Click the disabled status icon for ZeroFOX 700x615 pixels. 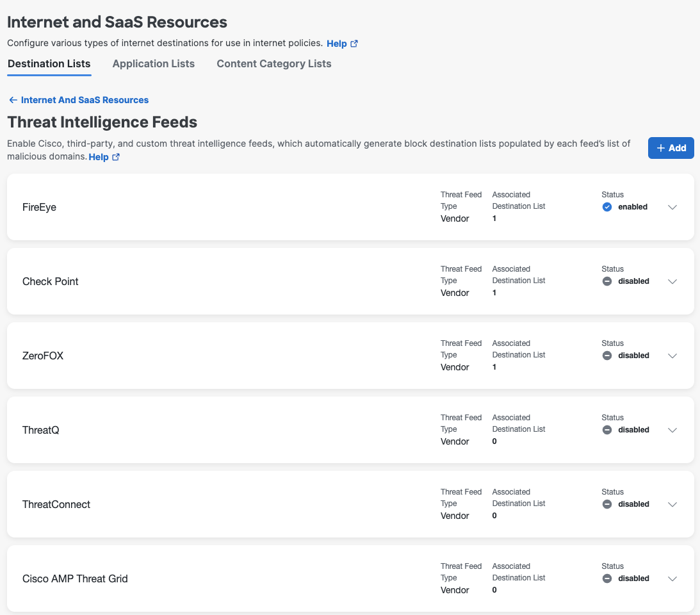[x=606, y=356]
